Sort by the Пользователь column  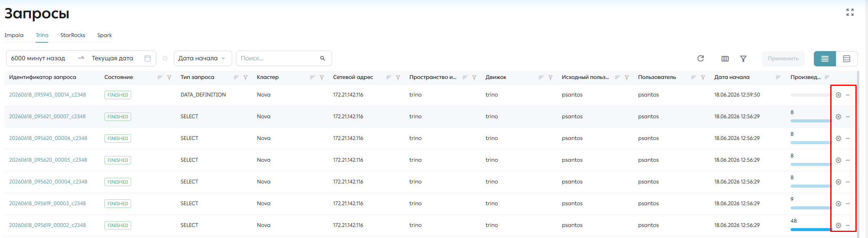693,77
